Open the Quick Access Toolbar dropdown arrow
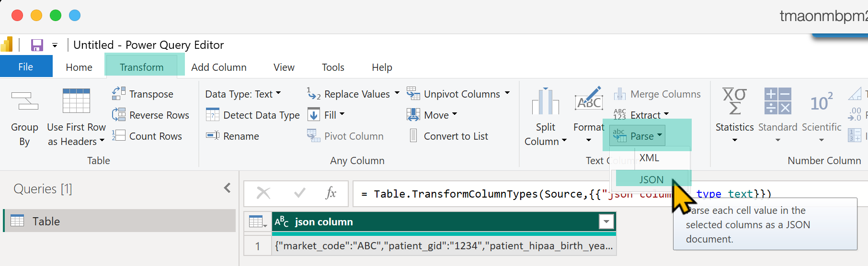The width and height of the screenshot is (868, 266). click(55, 45)
